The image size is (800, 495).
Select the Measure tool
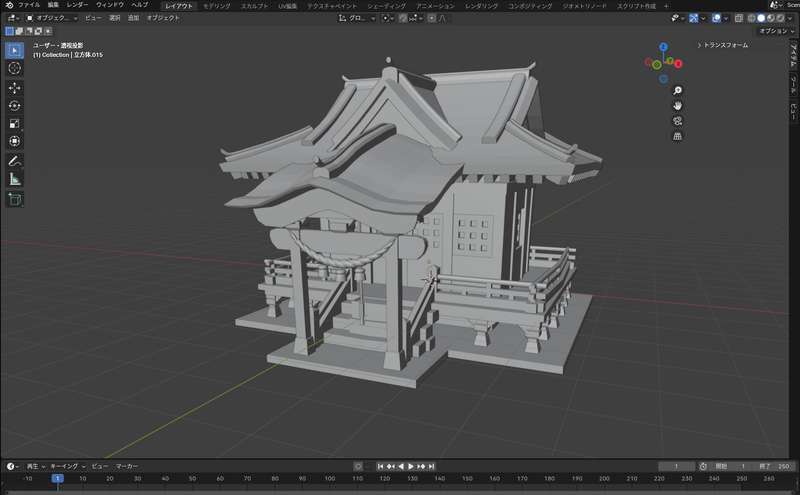(x=14, y=179)
